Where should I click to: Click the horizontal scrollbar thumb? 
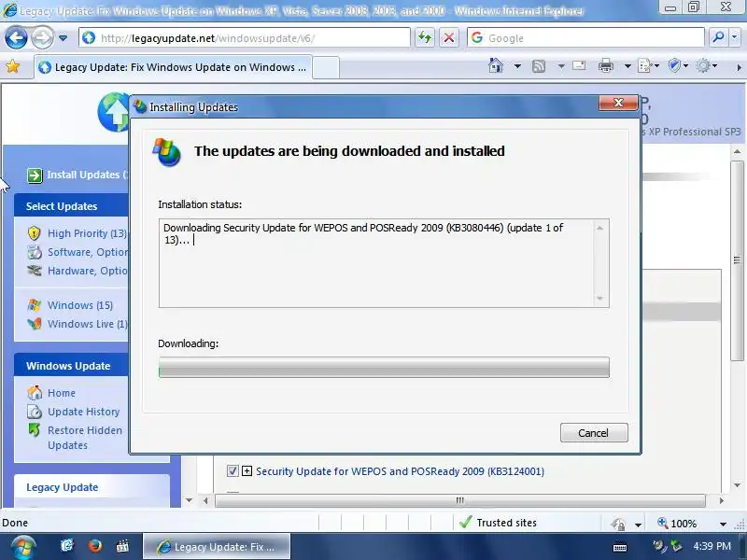[460, 500]
